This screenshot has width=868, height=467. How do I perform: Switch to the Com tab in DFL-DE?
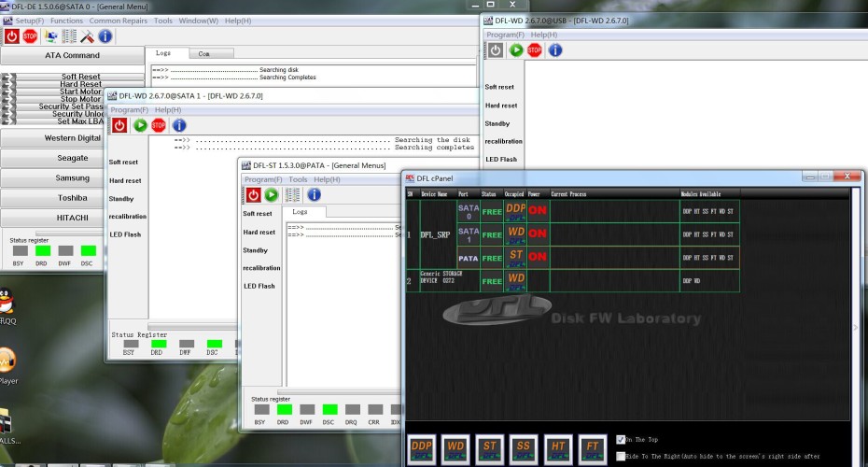tap(211, 54)
